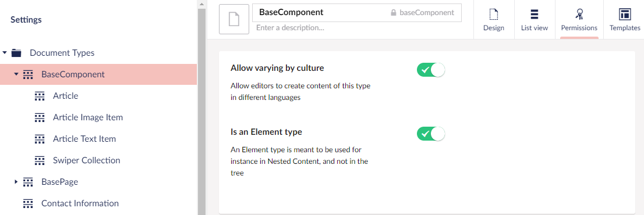Select Article Image Item in the tree
Image resolution: width=644 pixels, height=215 pixels.
tap(88, 117)
